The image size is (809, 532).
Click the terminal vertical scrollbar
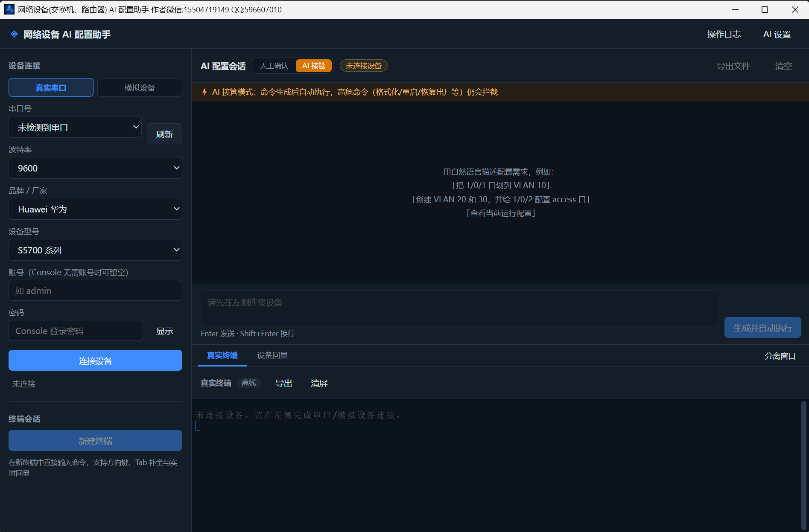(804, 465)
